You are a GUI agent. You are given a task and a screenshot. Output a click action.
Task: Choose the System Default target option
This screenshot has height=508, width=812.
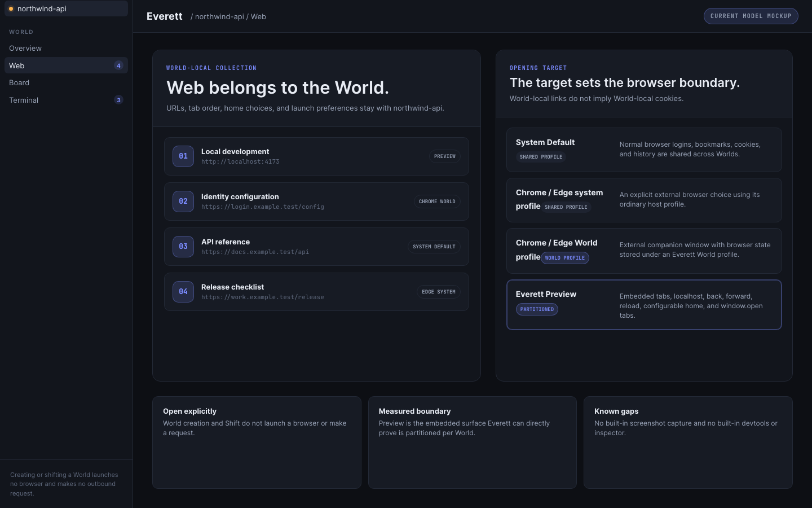point(644,150)
